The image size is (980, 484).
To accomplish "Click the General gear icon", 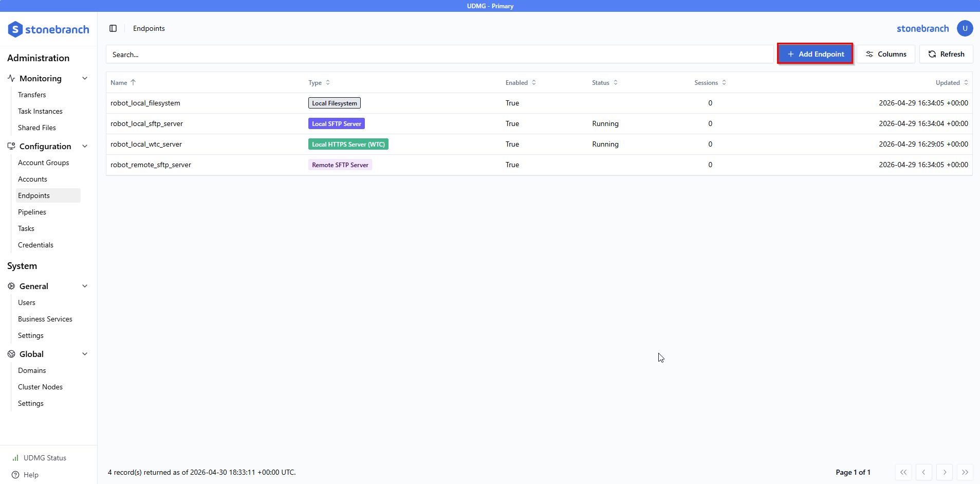I will pos(11,286).
